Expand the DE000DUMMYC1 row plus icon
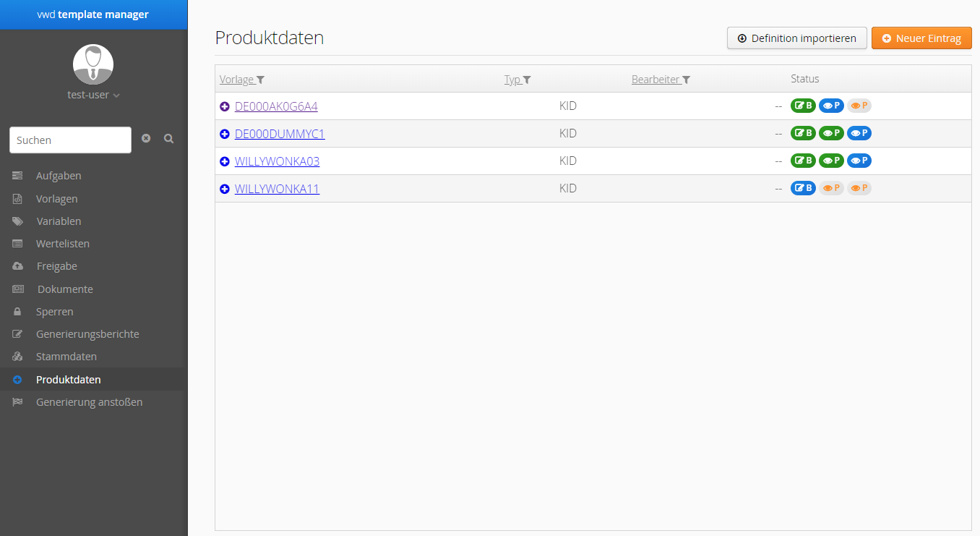980x536 pixels. tap(225, 134)
